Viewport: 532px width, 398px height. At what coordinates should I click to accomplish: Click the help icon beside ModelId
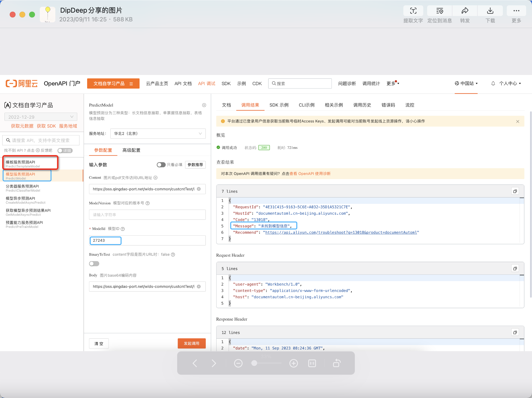point(123,229)
